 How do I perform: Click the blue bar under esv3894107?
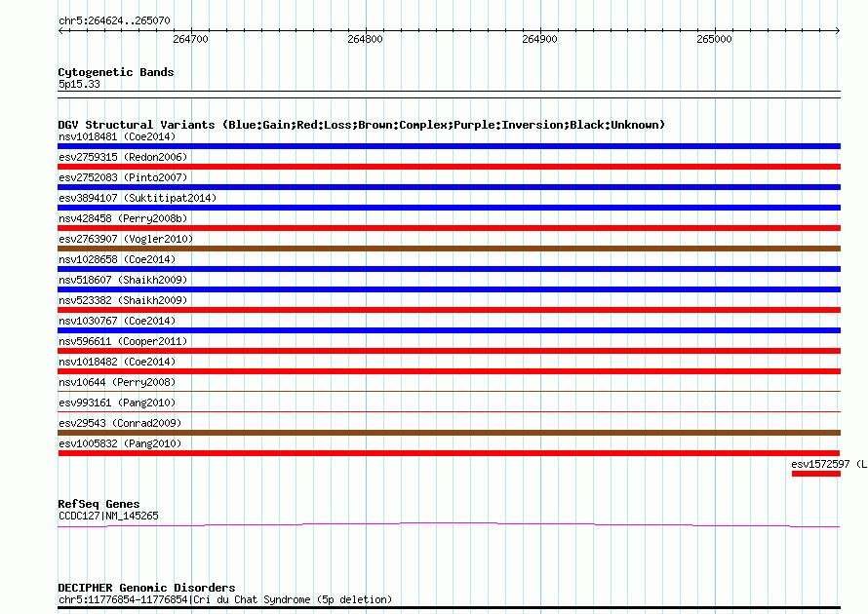(449, 208)
